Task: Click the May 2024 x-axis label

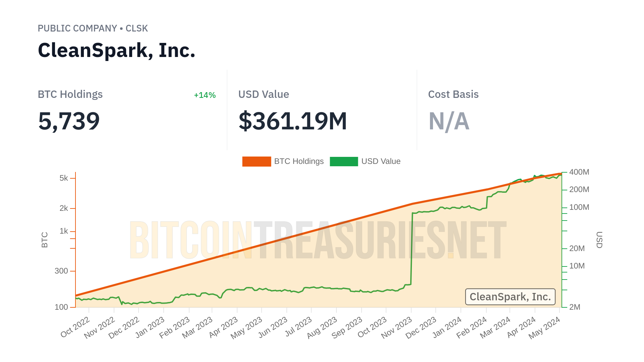Action: (544, 327)
